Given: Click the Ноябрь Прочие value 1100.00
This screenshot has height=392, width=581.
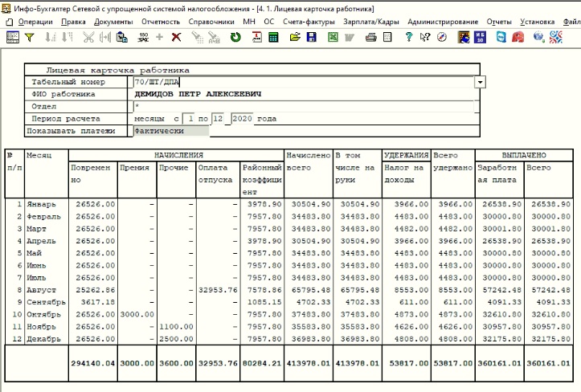Looking at the screenshot, I should (176, 327).
